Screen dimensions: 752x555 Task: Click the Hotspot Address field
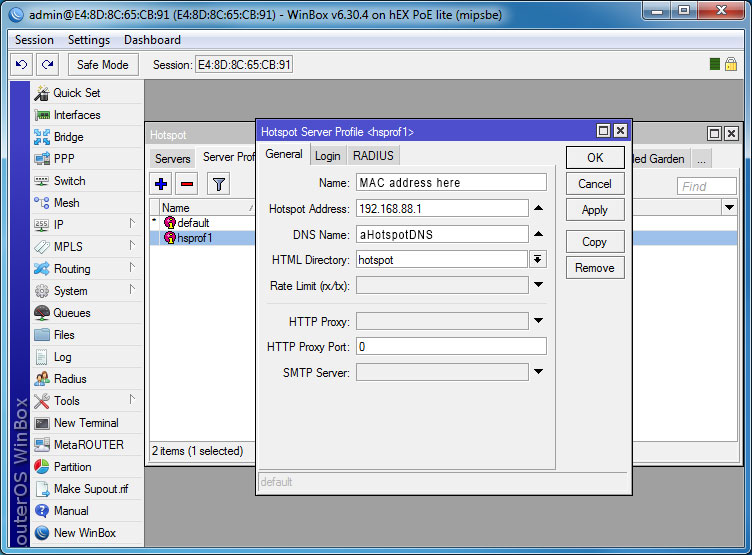tap(442, 209)
